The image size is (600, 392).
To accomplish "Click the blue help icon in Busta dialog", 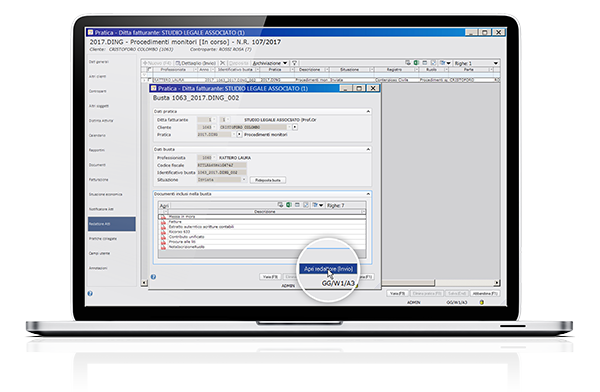I will tap(153, 276).
